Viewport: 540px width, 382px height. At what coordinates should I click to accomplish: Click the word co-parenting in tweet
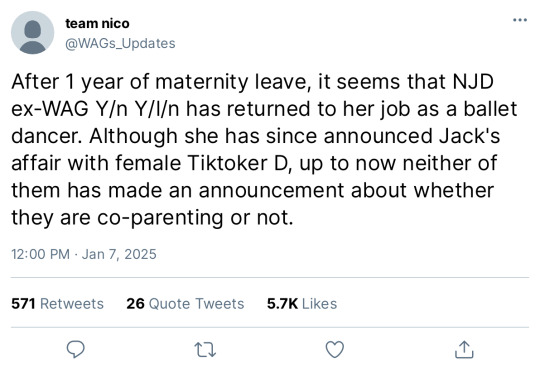160,218
